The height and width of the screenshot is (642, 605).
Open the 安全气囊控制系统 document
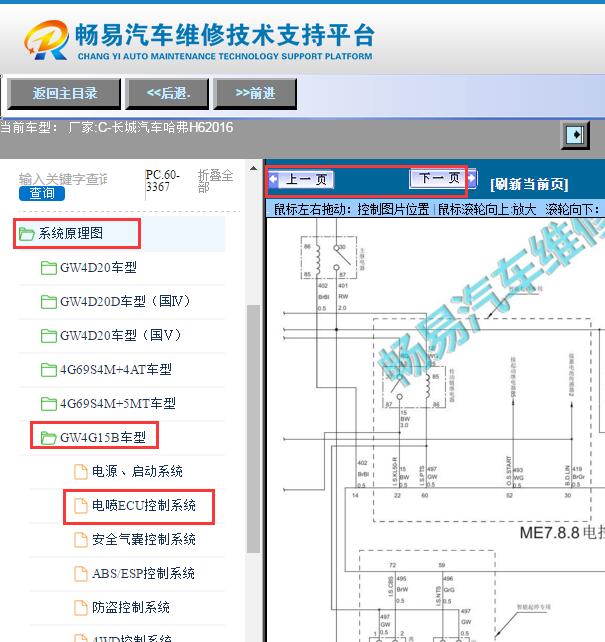click(143, 540)
